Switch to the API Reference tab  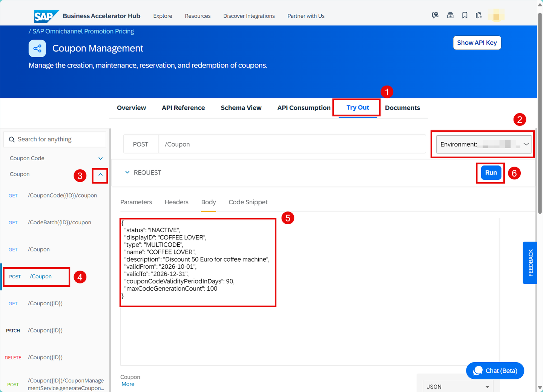tap(183, 108)
